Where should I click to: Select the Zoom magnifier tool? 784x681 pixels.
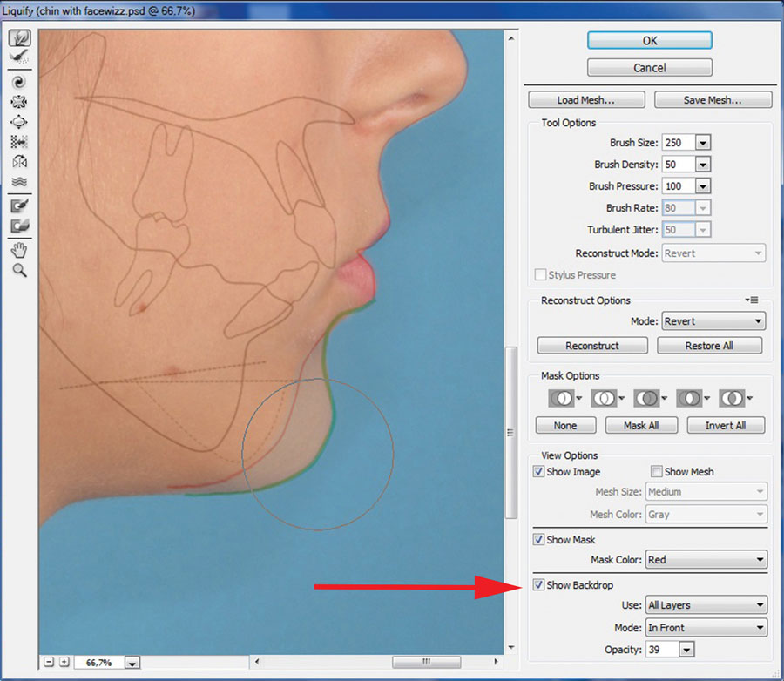19,271
